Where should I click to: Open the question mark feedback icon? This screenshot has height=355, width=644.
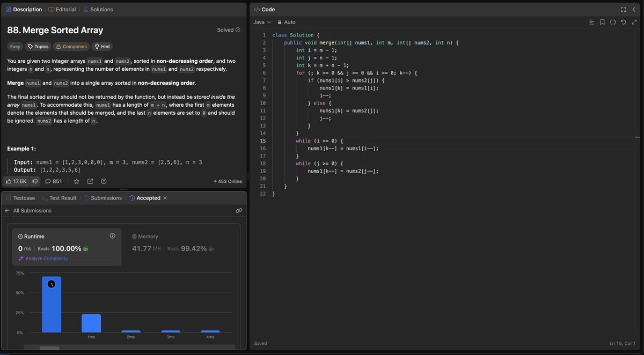(104, 181)
